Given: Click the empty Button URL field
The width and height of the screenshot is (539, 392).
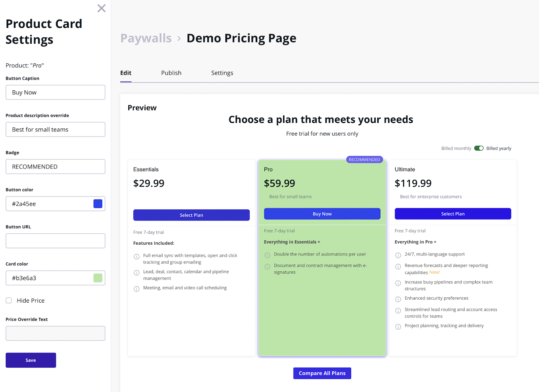Looking at the screenshot, I should click(x=55, y=241).
